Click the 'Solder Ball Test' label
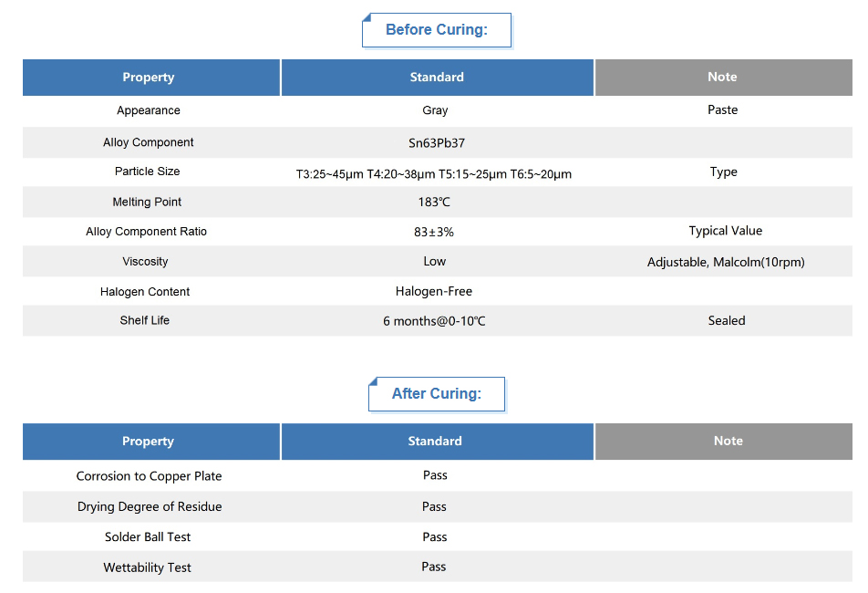Image resolution: width=868 pixels, height=593 pixels. [148, 537]
